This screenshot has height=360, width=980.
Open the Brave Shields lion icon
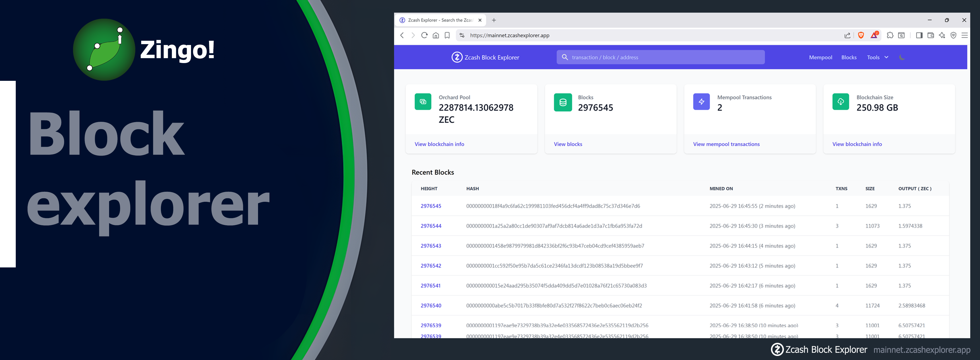[x=861, y=36]
